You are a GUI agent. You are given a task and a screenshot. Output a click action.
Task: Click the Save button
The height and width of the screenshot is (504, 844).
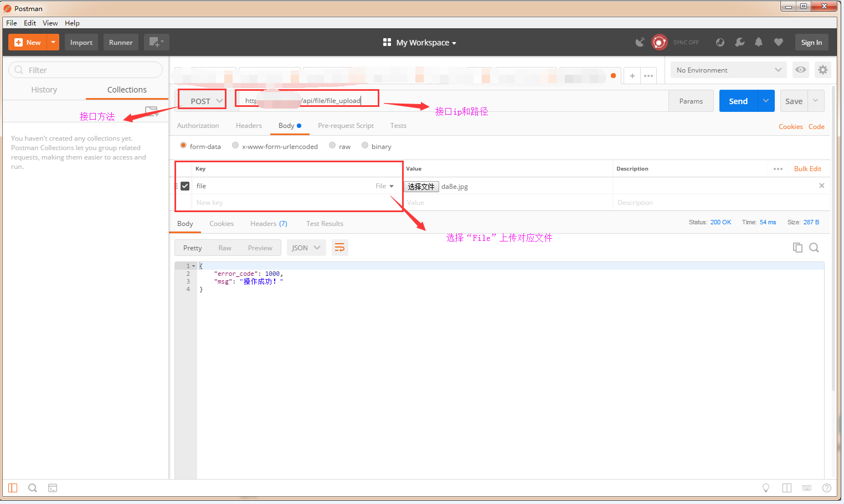[x=794, y=101]
